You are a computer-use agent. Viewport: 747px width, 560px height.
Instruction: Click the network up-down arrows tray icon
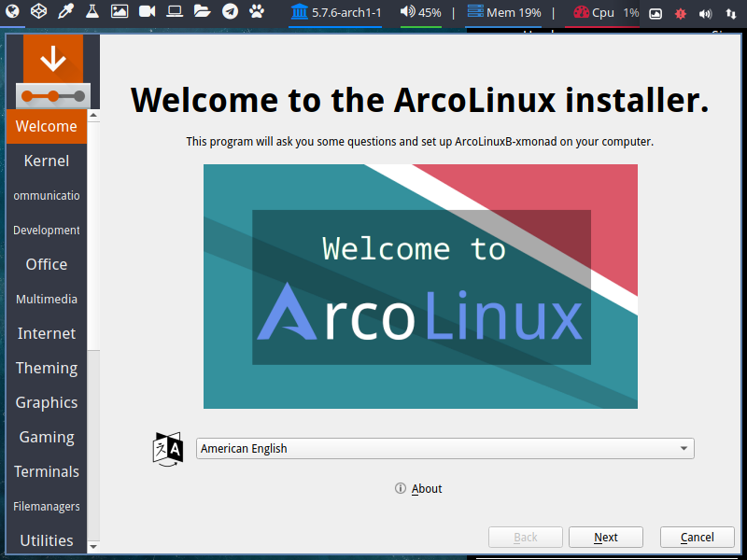coord(730,14)
